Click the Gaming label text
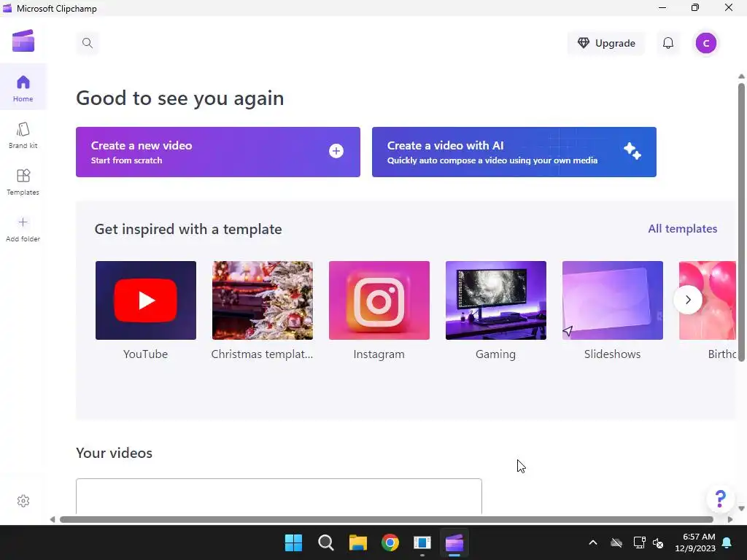Image resolution: width=747 pixels, height=560 pixels. 495,354
